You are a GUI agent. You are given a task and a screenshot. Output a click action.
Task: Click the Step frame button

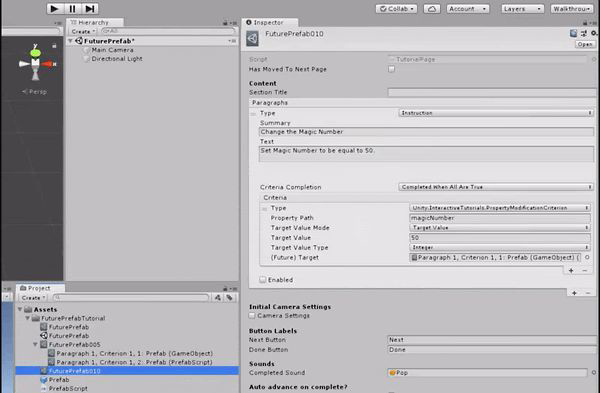(x=90, y=8)
